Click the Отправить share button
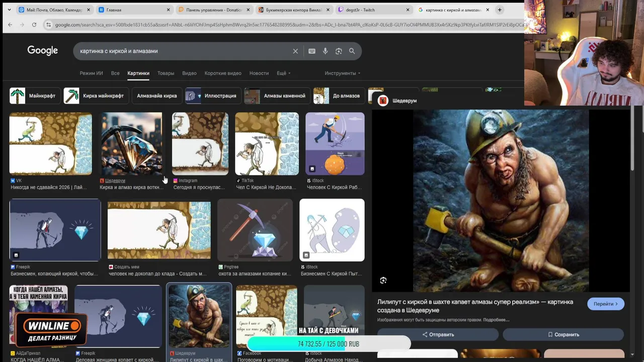 [438, 334]
